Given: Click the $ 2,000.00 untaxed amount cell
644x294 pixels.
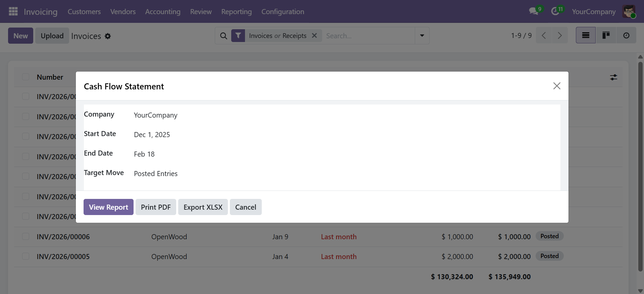Looking at the screenshot, I should pyautogui.click(x=457, y=257).
